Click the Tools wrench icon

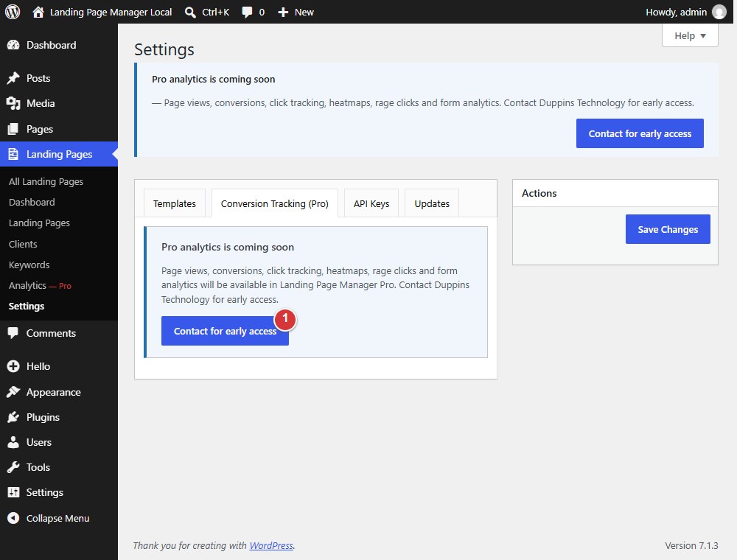pyautogui.click(x=13, y=467)
